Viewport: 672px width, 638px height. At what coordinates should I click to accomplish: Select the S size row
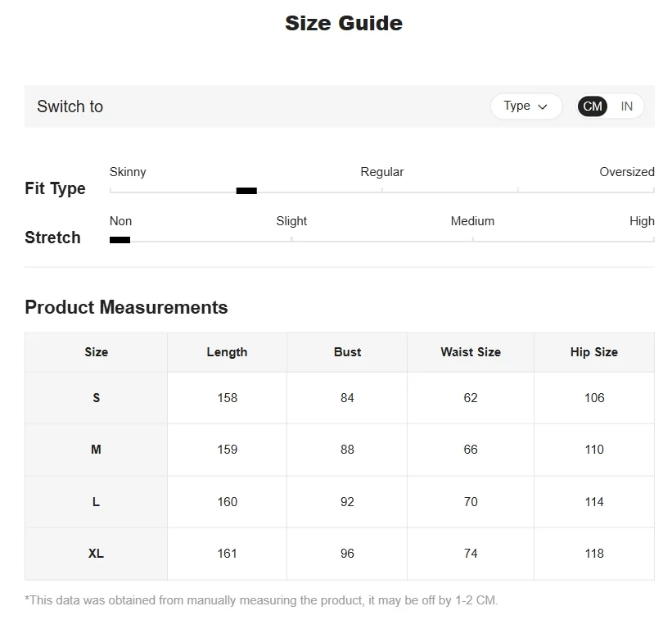[340, 398]
